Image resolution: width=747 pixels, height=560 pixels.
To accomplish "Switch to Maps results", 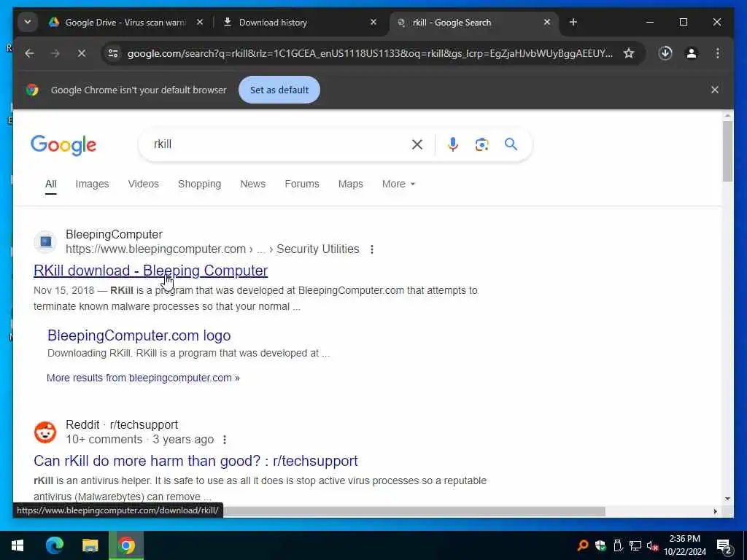I will 351,184.
